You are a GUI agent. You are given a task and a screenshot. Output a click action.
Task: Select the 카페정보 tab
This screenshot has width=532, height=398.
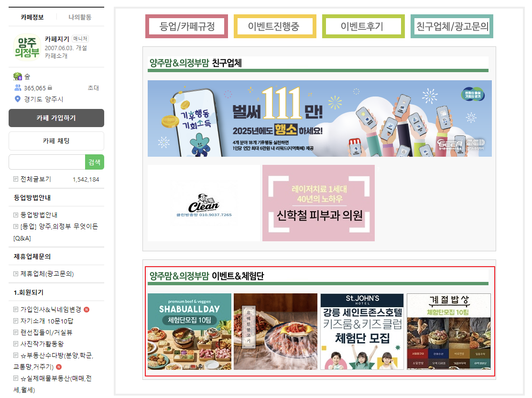[32, 17]
